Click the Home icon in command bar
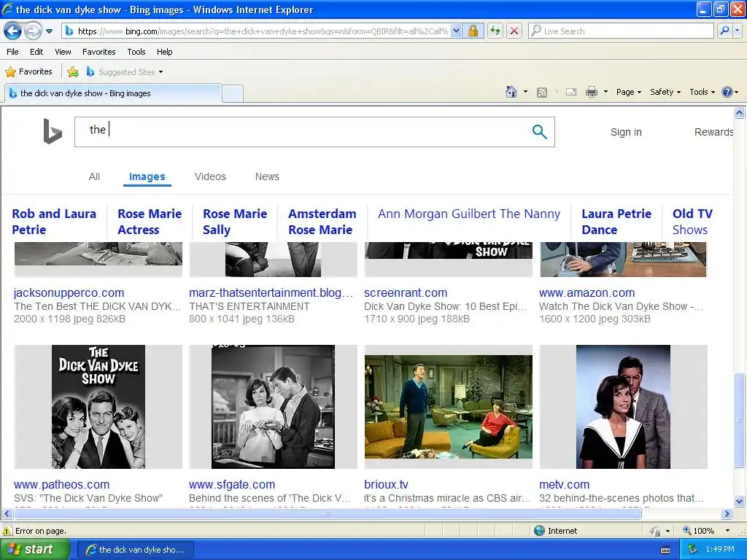The image size is (747, 560). pyautogui.click(x=511, y=92)
